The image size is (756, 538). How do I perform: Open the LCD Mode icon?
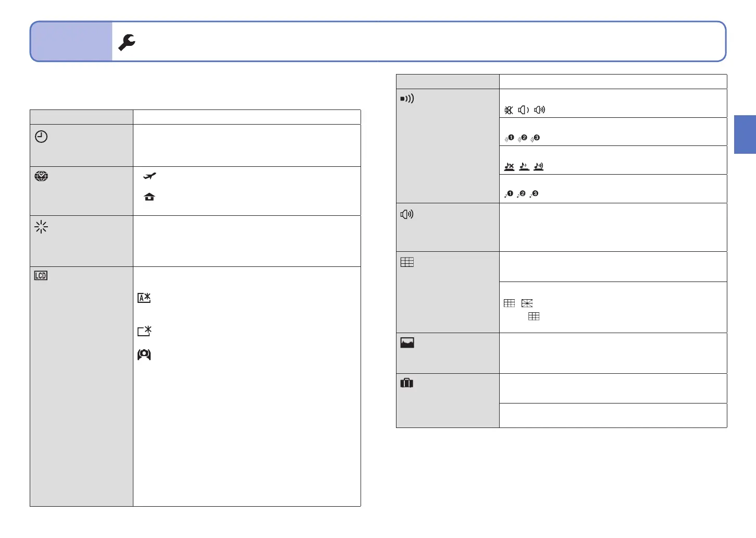(41, 275)
